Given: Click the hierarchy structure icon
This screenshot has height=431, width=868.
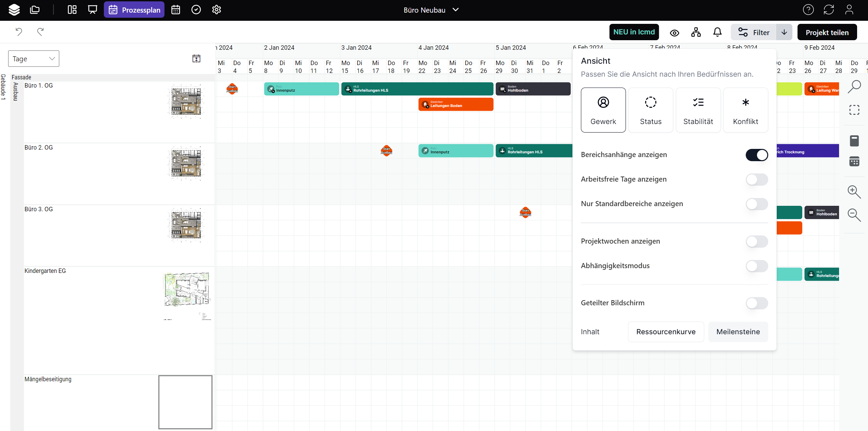Looking at the screenshot, I should 696,32.
